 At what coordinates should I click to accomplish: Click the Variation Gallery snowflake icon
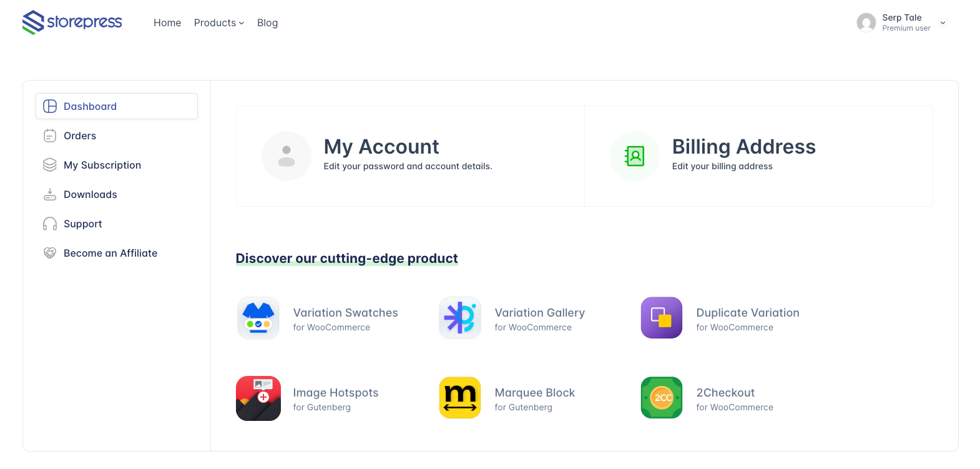pyautogui.click(x=459, y=317)
